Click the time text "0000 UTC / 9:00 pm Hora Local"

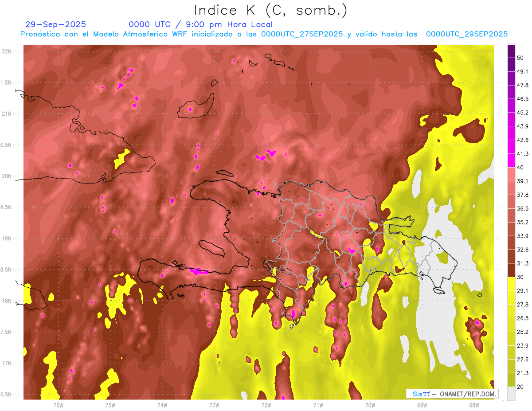(x=200, y=24)
